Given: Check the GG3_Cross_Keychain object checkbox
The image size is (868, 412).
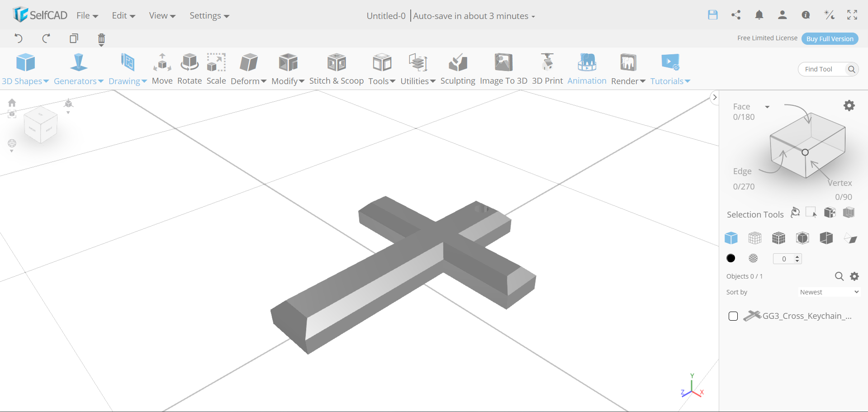Looking at the screenshot, I should pyautogui.click(x=733, y=316).
